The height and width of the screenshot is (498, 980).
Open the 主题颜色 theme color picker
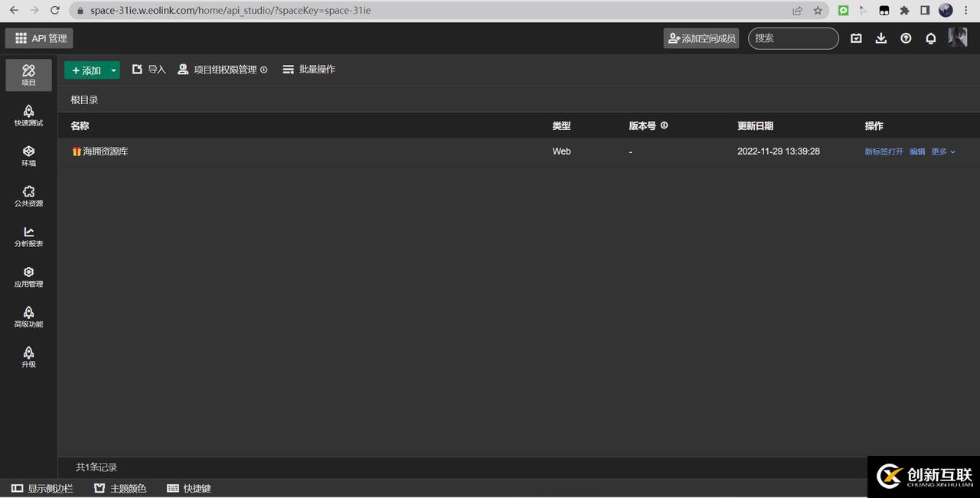[120, 488]
